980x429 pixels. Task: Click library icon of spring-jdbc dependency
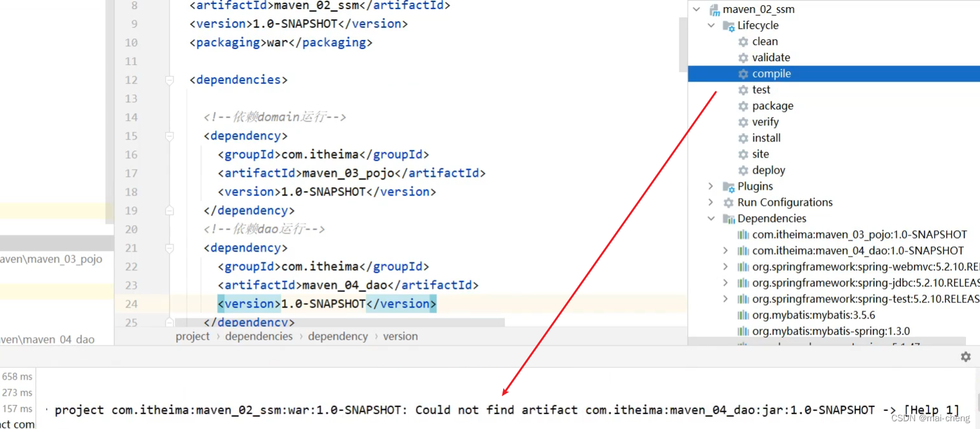click(x=744, y=283)
